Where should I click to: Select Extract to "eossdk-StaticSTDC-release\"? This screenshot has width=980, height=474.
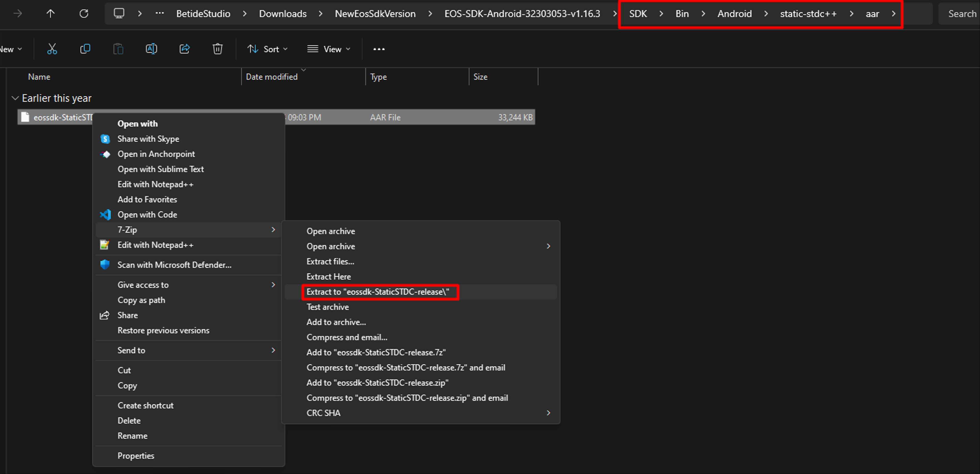click(420, 292)
